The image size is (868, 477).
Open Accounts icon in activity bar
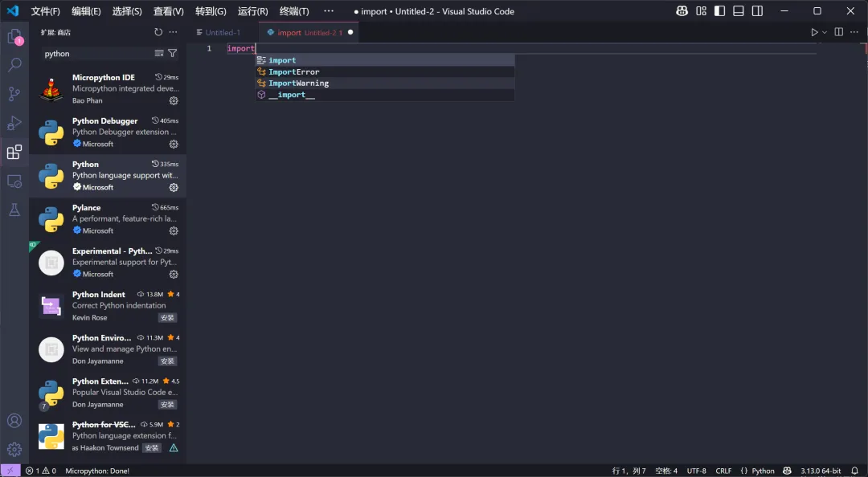[14, 421]
